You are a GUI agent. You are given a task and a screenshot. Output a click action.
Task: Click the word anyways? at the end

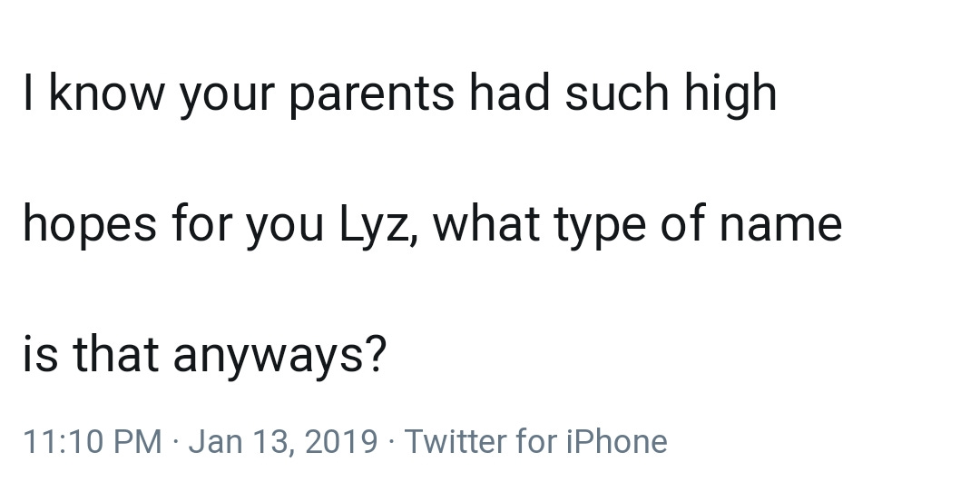[x=280, y=356]
